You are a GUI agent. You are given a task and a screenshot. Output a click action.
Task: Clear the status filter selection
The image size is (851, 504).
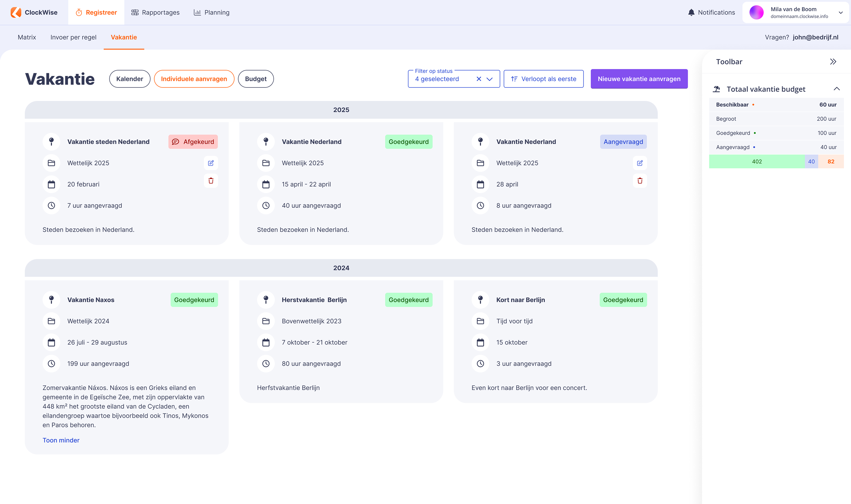pos(478,79)
